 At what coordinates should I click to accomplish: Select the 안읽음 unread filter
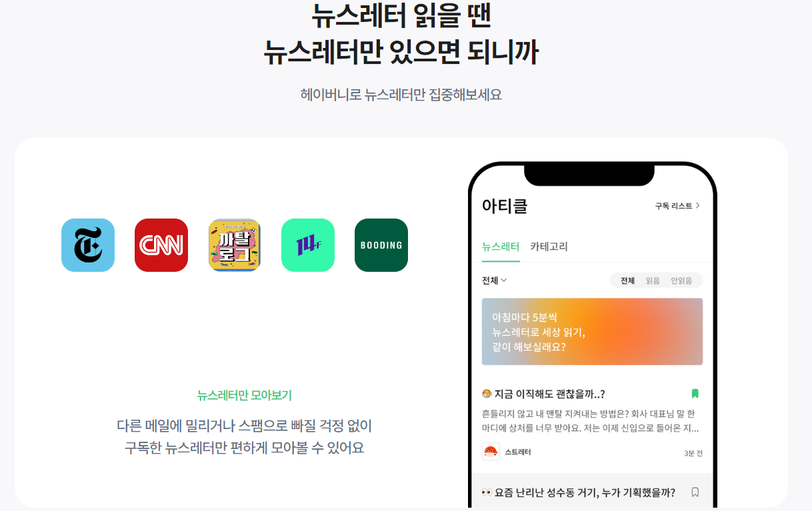(681, 280)
